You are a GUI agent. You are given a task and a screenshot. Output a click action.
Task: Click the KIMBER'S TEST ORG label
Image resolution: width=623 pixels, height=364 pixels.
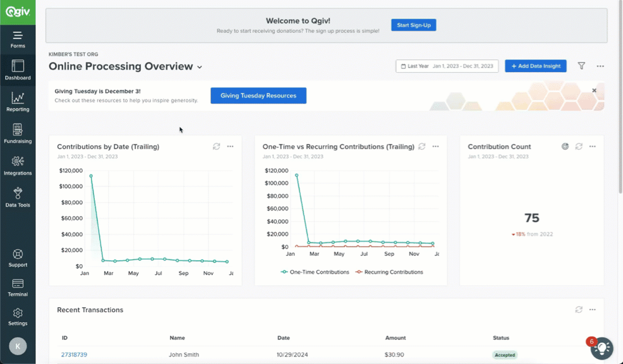73,54
